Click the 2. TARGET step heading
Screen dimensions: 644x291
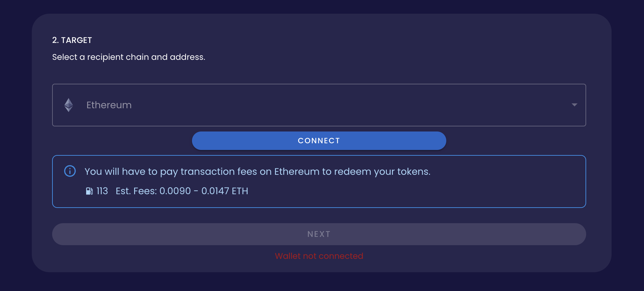[72, 40]
